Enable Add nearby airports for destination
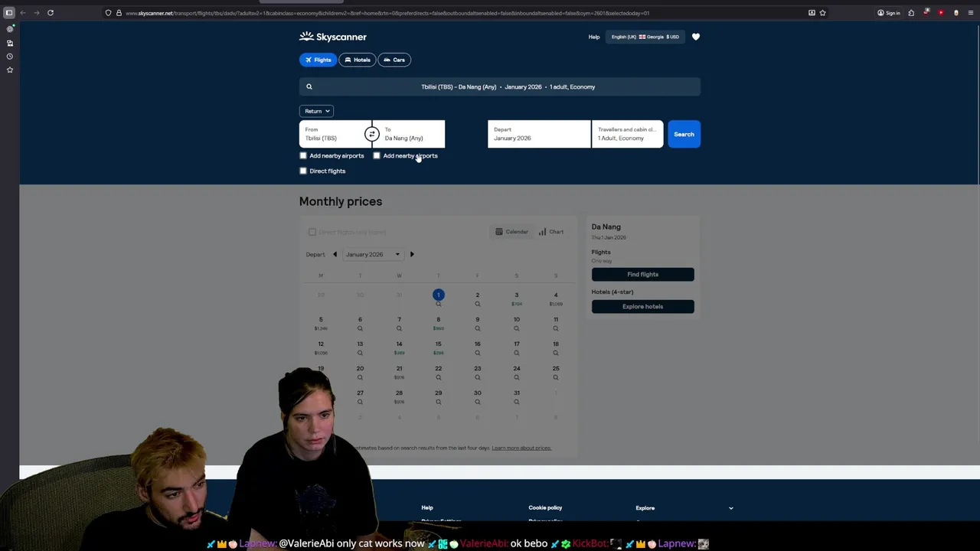Image resolution: width=980 pixels, height=551 pixels. pyautogui.click(x=377, y=155)
